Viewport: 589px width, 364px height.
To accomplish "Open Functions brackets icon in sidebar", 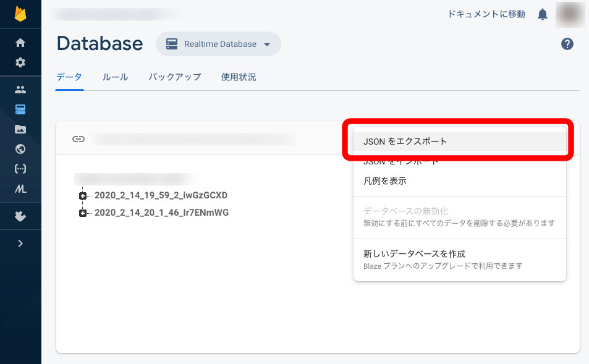I will 20,169.
